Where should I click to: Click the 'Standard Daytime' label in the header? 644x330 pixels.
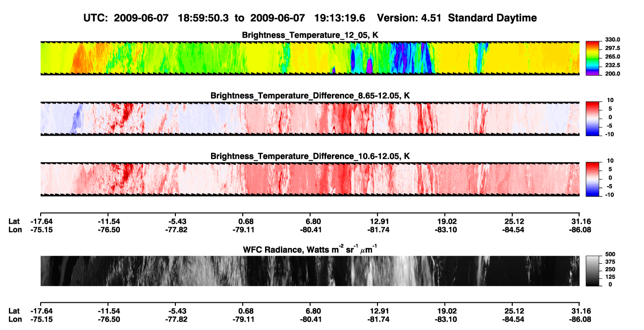click(x=491, y=18)
